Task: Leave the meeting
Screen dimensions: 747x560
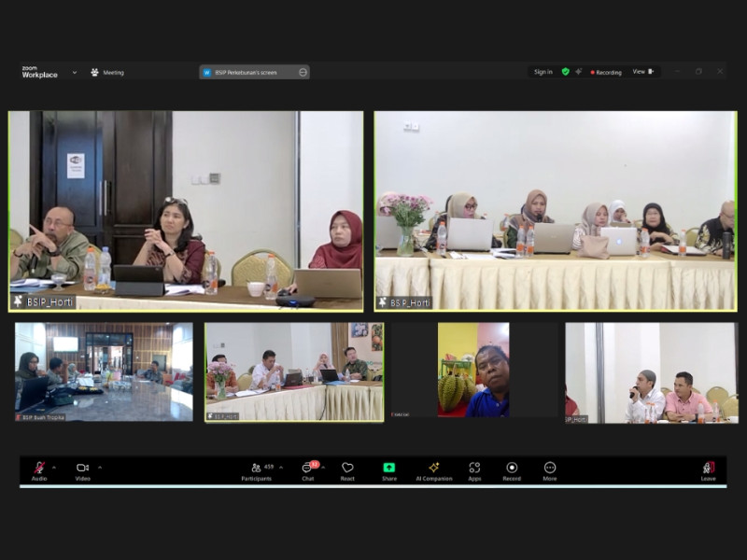Action: point(709,469)
